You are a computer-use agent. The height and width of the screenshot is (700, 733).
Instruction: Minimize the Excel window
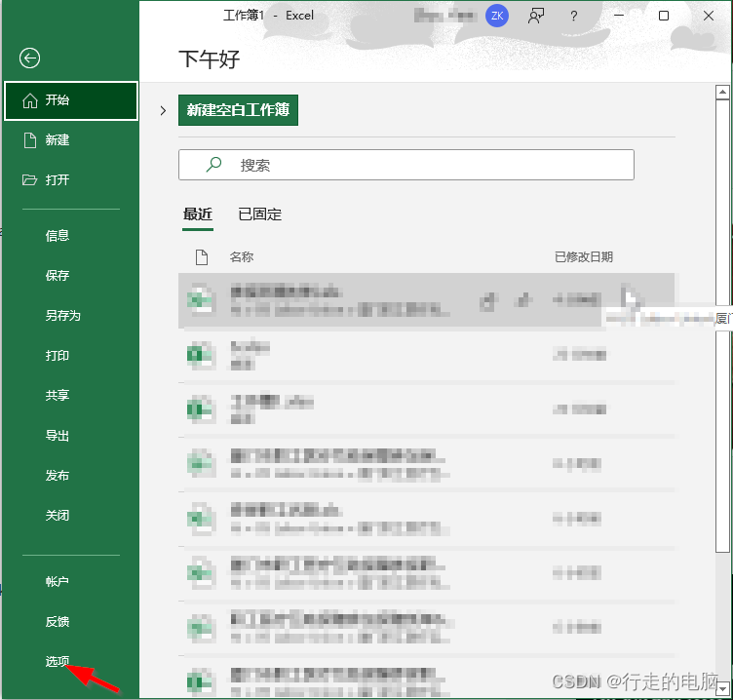619,16
